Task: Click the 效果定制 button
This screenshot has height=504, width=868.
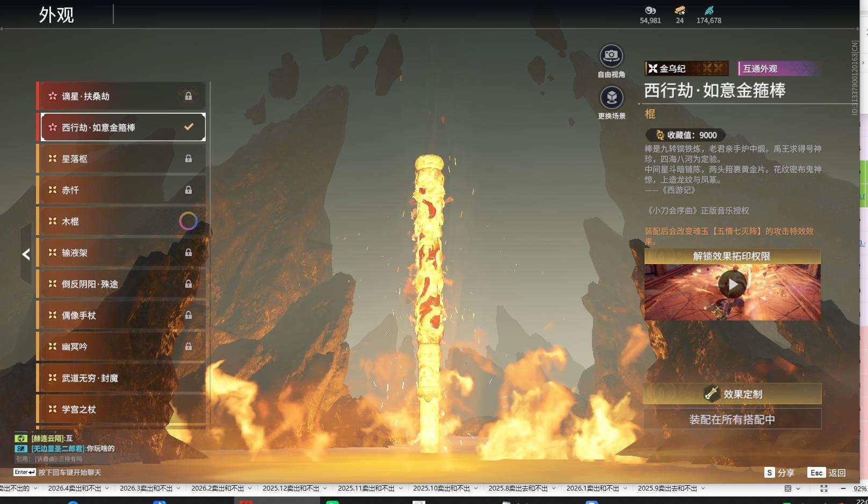Action: (x=733, y=394)
